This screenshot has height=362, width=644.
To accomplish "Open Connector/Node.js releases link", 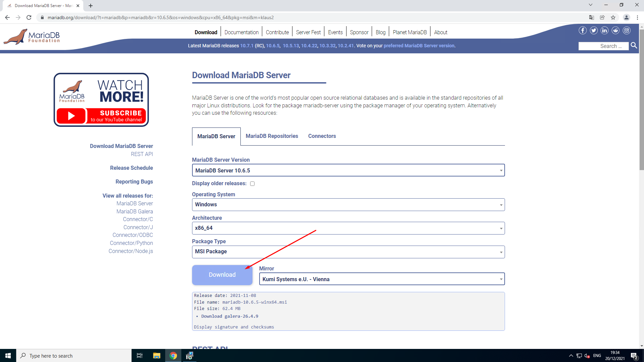I will pyautogui.click(x=131, y=251).
